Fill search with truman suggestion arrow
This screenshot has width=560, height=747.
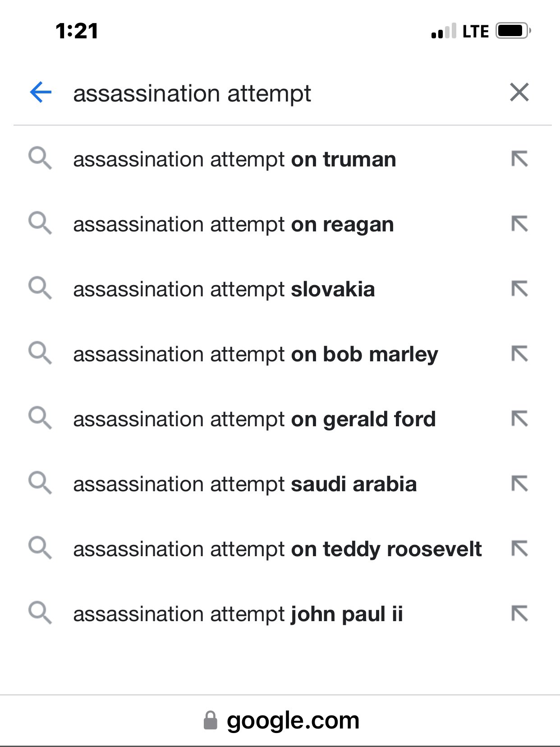coord(519,159)
